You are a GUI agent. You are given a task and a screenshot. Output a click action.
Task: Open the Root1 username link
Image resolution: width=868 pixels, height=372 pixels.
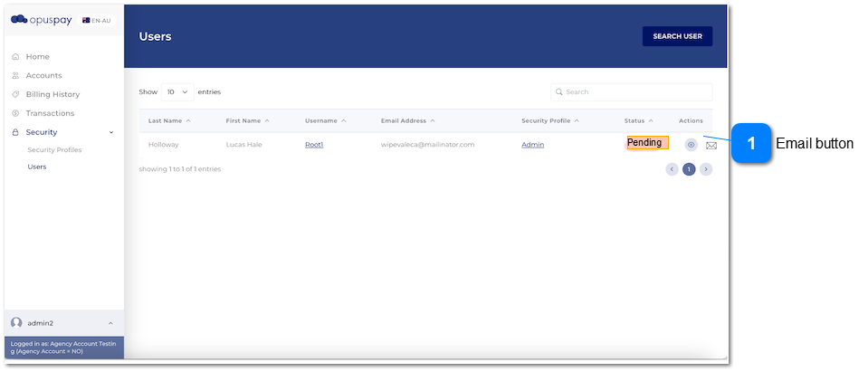click(314, 145)
